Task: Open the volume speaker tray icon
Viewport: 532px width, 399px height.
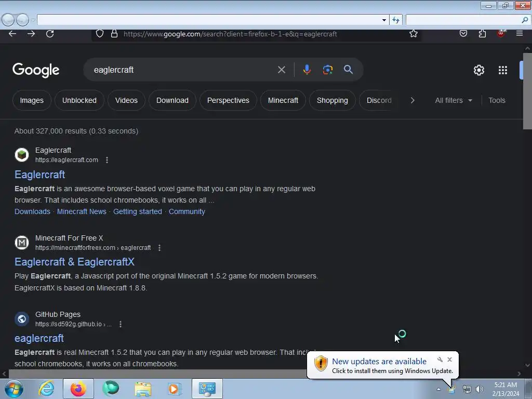Action: [480, 389]
